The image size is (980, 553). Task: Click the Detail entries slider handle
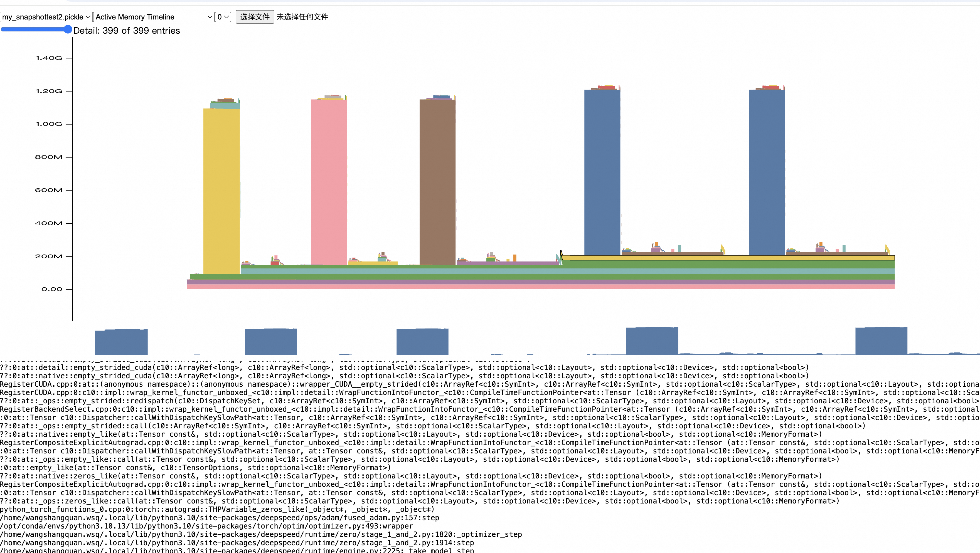pyautogui.click(x=68, y=29)
